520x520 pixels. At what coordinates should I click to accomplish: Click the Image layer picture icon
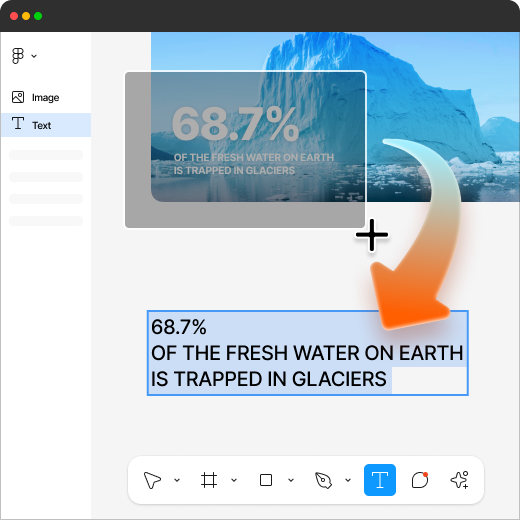coord(18,97)
